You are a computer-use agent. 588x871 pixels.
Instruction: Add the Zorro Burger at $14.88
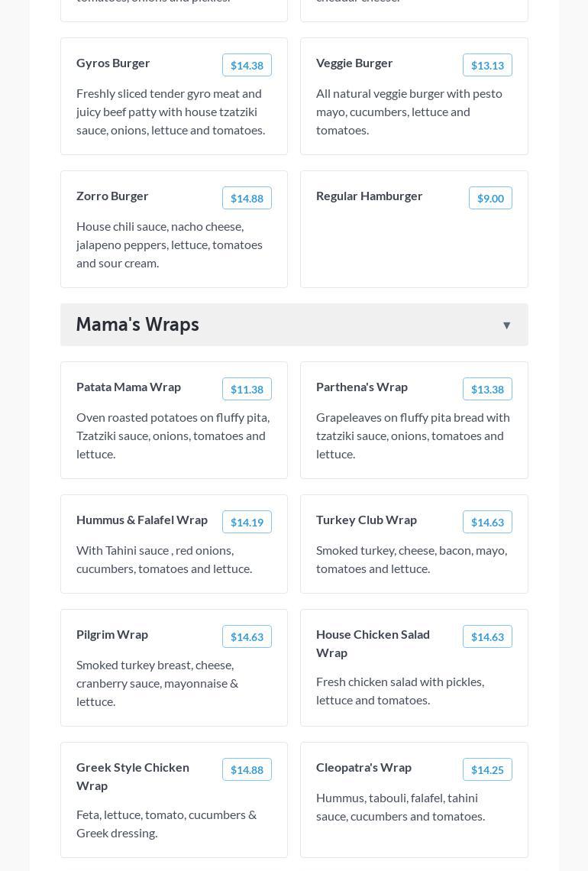click(247, 199)
